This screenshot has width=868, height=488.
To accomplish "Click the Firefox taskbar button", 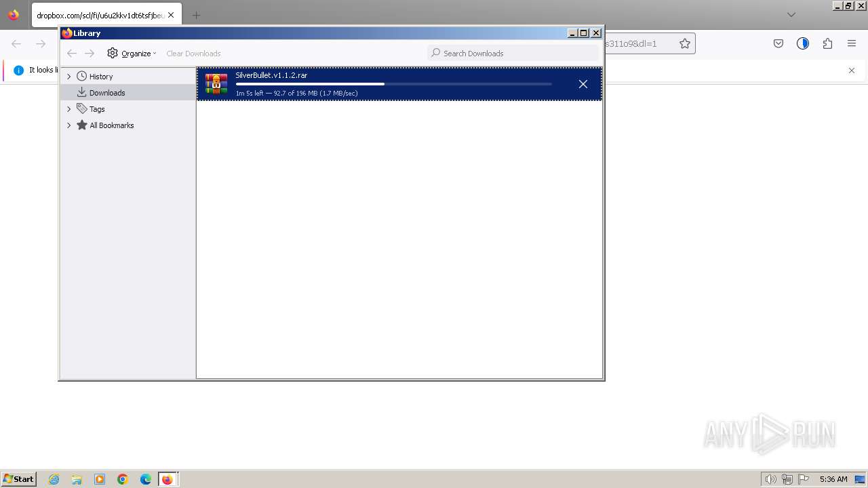I will (167, 479).
